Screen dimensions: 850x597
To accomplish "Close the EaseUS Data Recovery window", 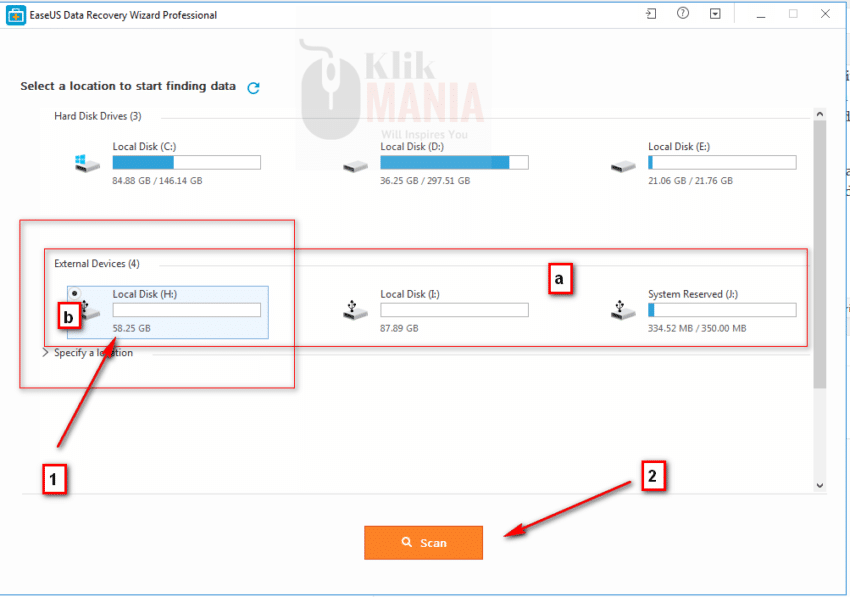I will click(x=825, y=14).
